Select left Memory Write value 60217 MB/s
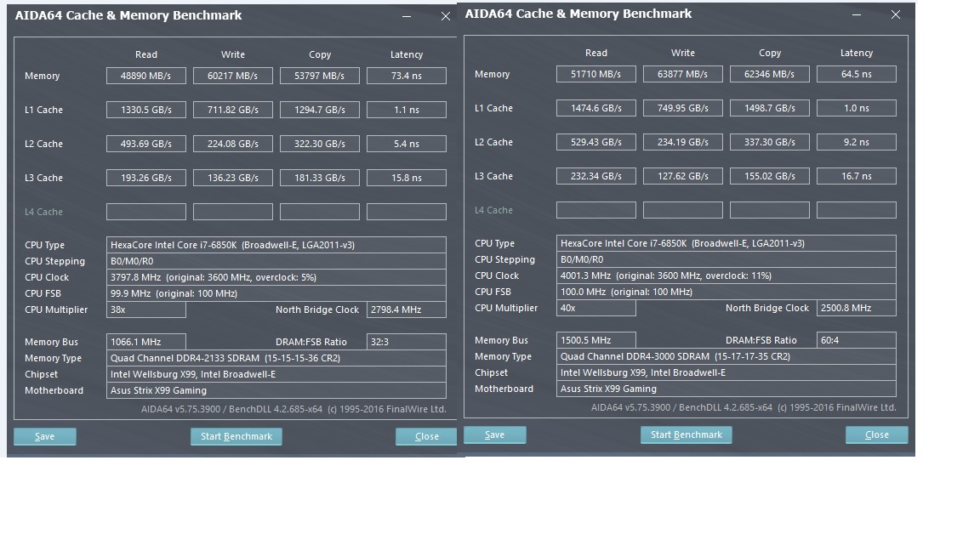 [233, 76]
